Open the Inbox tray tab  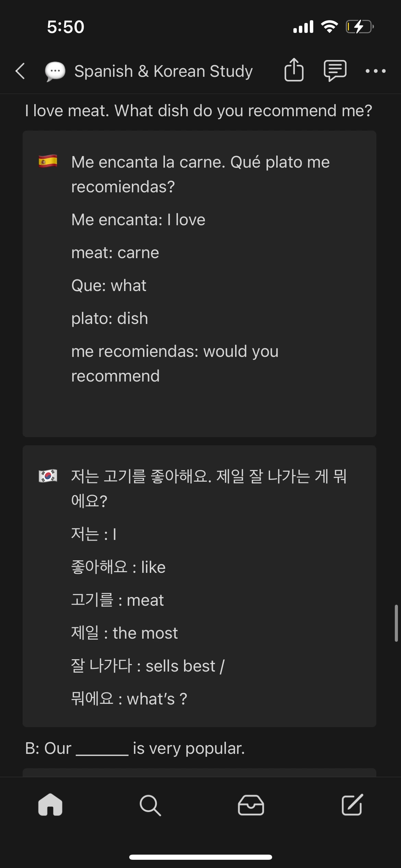(251, 805)
